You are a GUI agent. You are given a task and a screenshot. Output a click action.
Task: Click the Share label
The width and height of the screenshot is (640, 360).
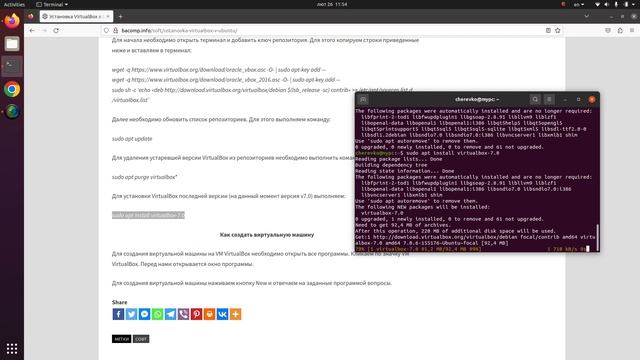(x=120, y=302)
